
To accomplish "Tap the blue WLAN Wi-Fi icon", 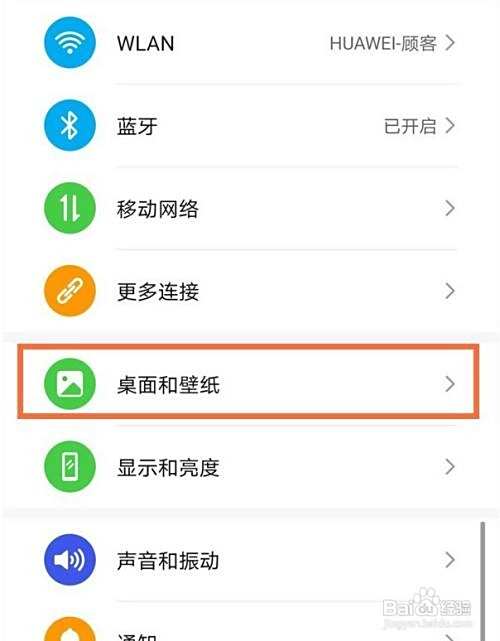I will coord(70,42).
